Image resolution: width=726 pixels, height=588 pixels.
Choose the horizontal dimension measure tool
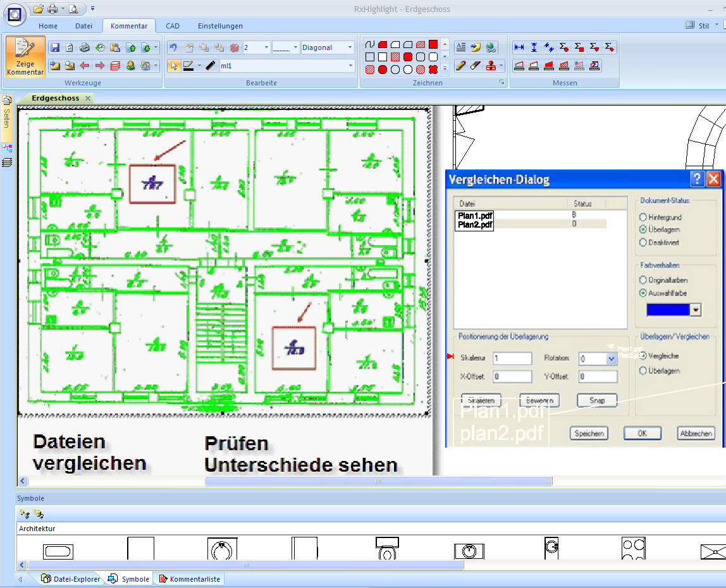tap(519, 47)
